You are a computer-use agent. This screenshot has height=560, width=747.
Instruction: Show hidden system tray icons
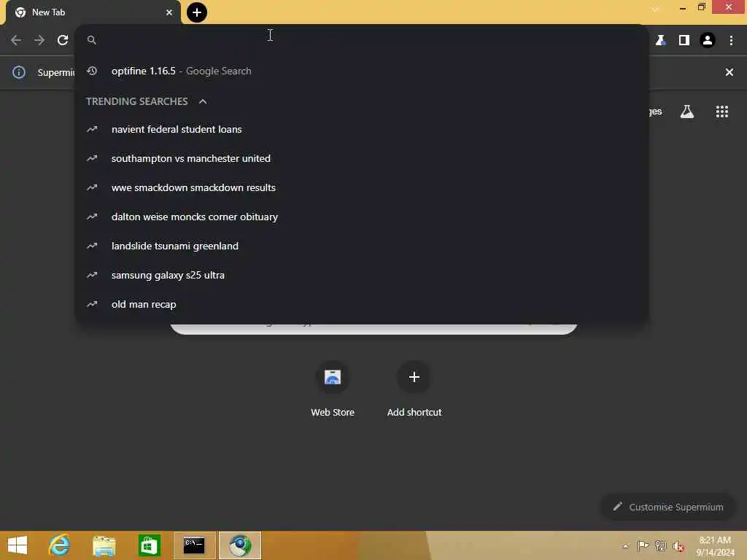click(625, 546)
